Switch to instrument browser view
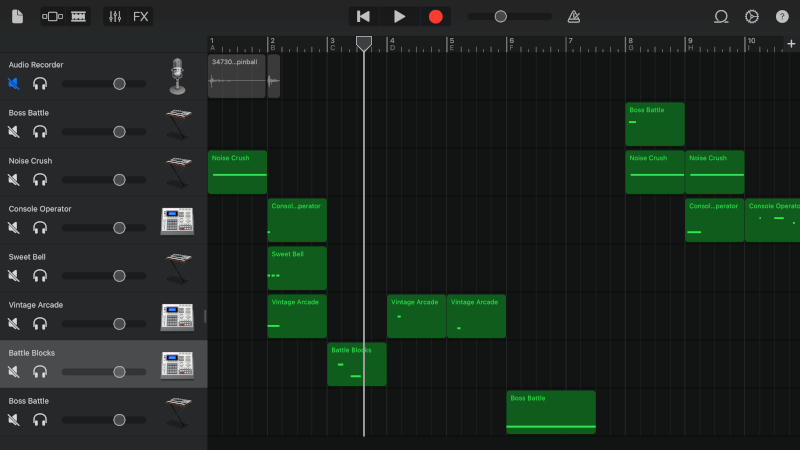This screenshot has height=450, width=800. pyautogui.click(x=52, y=16)
